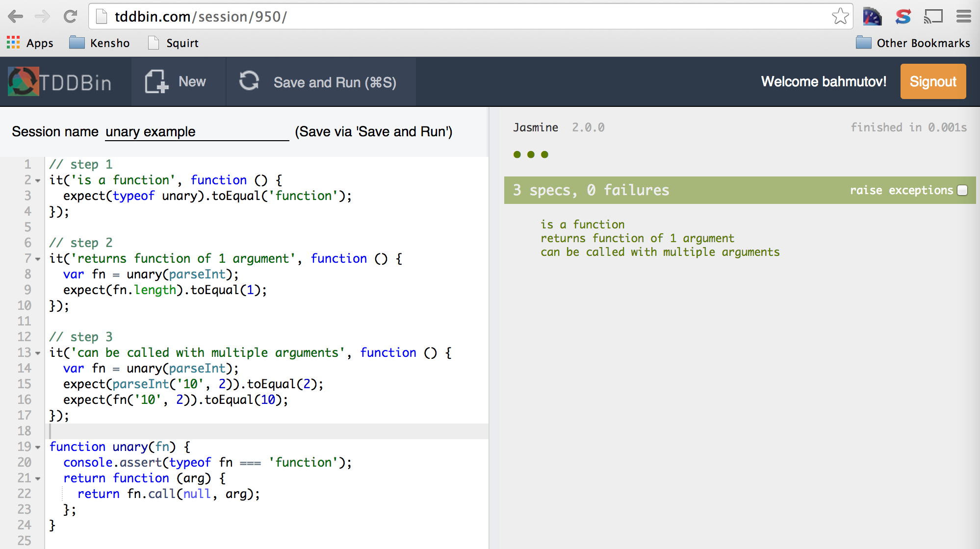
Task: Click 'can be called with multiple arguments' spec
Action: coord(660,252)
